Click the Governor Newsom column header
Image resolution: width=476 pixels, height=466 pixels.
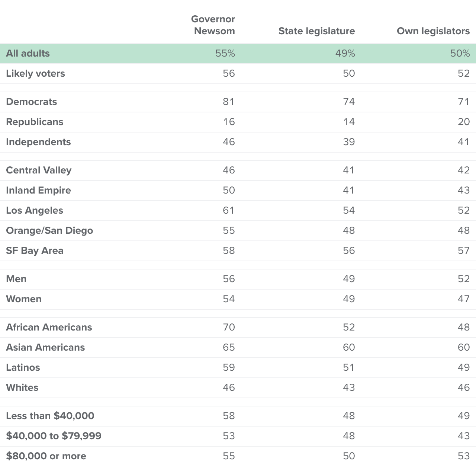(x=213, y=25)
